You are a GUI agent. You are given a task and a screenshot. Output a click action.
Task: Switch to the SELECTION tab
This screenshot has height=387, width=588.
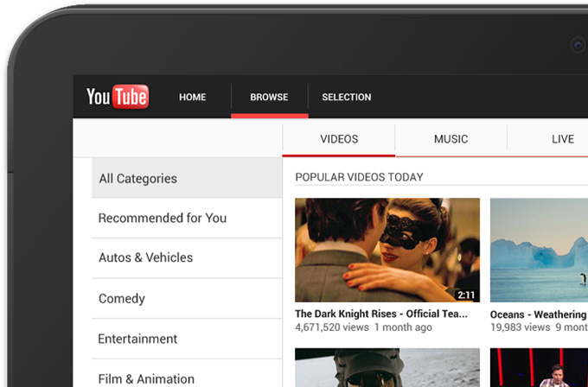click(347, 97)
